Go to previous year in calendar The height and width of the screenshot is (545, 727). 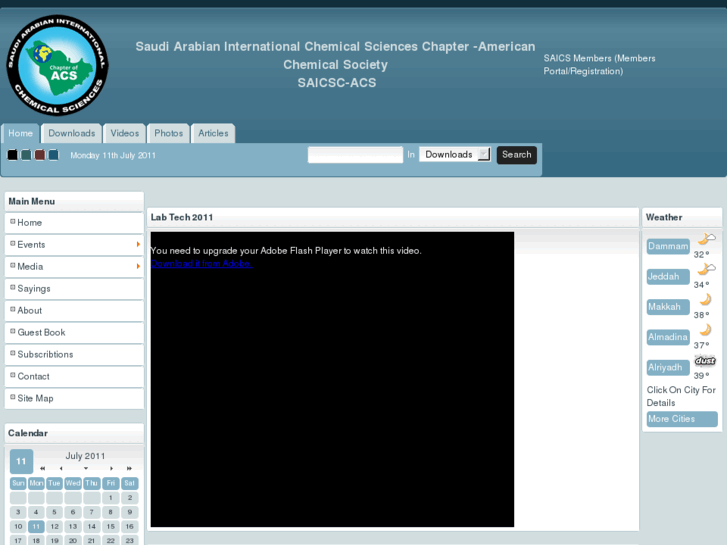click(43, 468)
